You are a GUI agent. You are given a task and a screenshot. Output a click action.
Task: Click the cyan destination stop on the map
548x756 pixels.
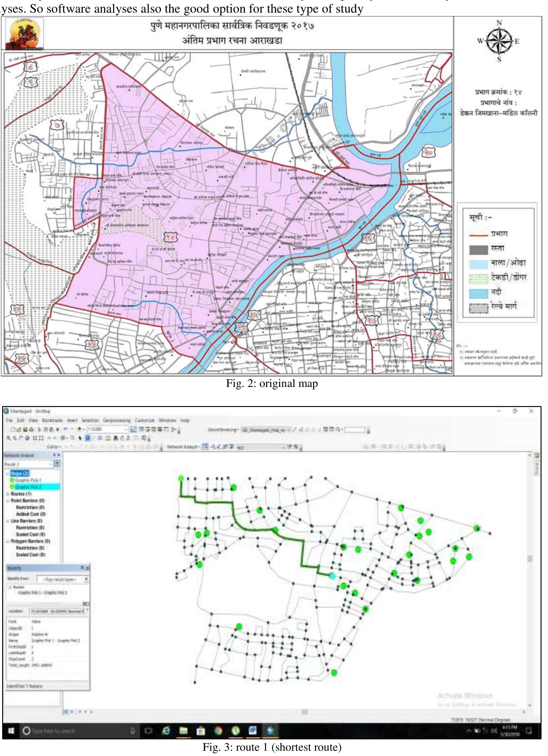(332, 576)
